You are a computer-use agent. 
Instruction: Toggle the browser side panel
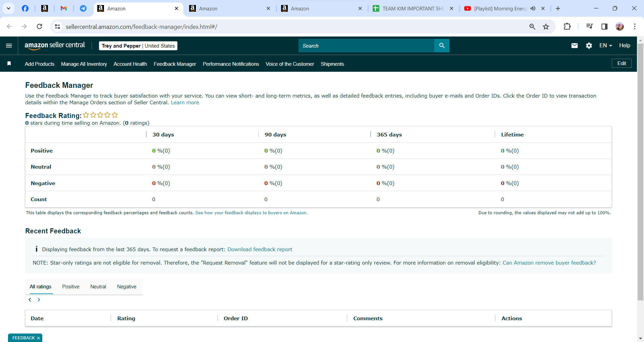click(x=604, y=26)
